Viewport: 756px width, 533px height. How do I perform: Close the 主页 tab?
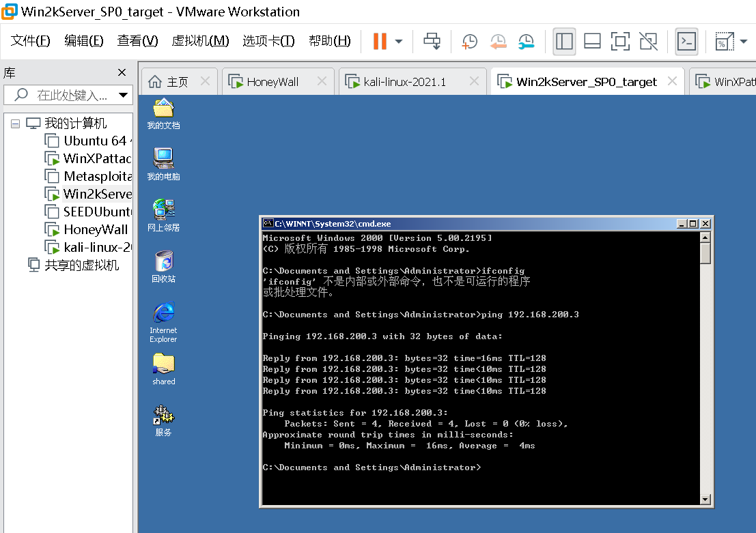205,81
